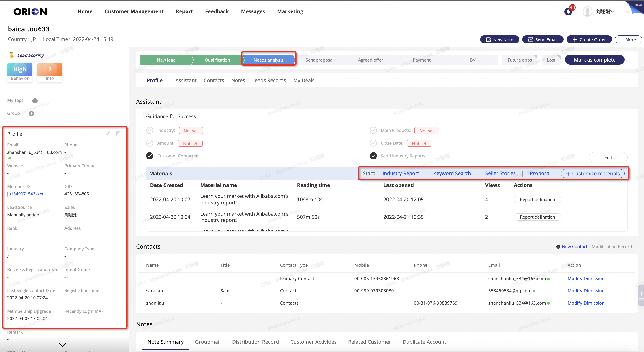Toggle the Amount guidance check circle
This screenshot has width=644, height=352.
click(x=150, y=143)
